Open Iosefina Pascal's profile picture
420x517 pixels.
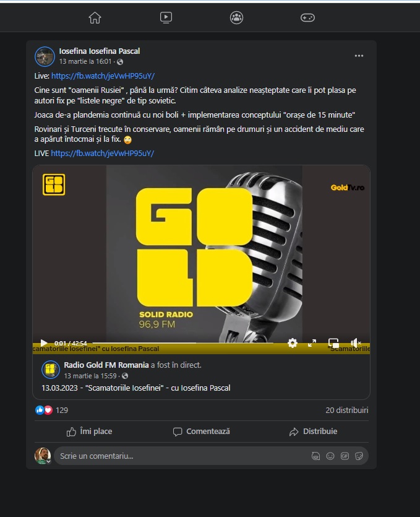45,57
